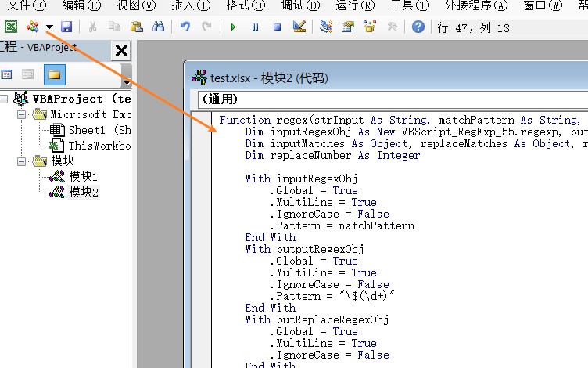This screenshot has width=588, height=368.
Task: Open the 编辑(E) menu
Action: coord(81,5)
